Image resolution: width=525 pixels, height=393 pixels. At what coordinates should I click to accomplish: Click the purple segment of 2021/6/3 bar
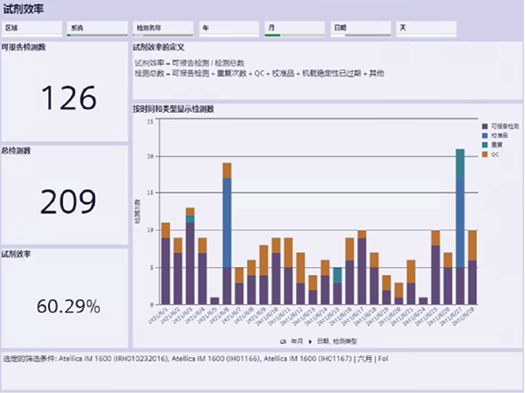pos(190,264)
